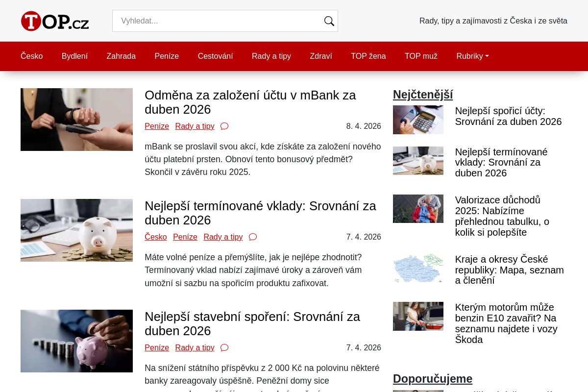
Task: Open the "Cestování" section
Action: (x=215, y=56)
